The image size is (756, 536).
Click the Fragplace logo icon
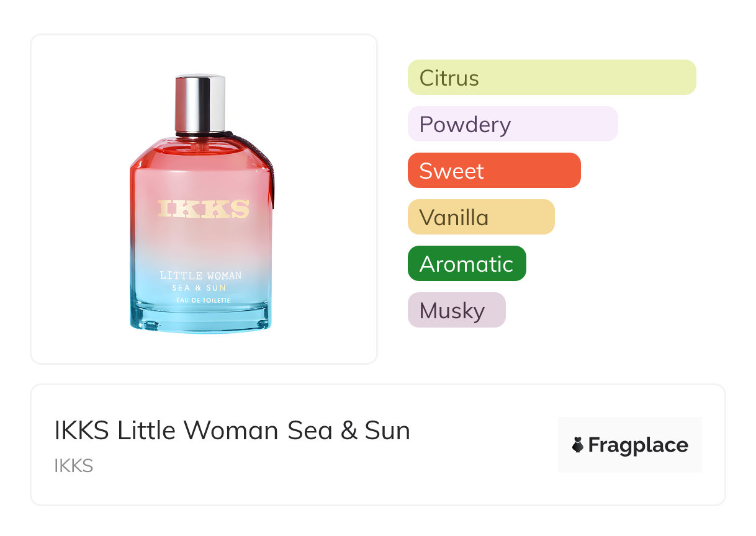578,445
